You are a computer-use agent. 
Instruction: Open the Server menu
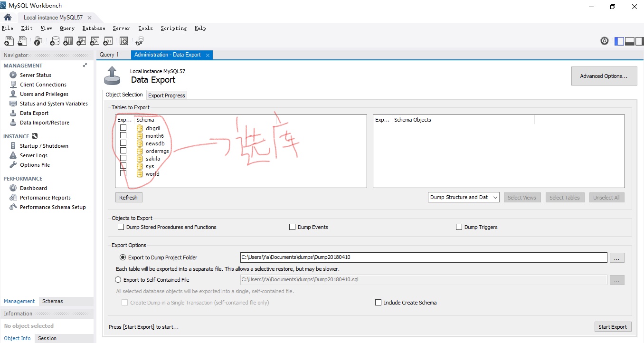coord(121,28)
